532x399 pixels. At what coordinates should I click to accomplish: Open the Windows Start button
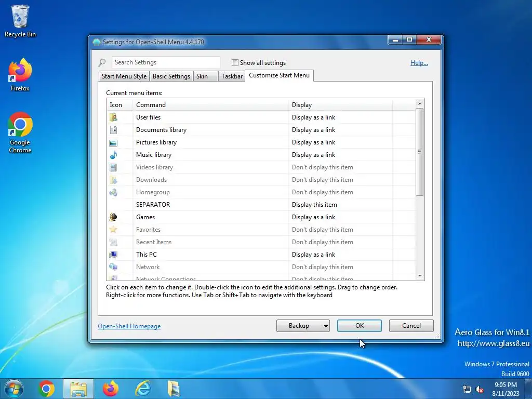[14, 389]
